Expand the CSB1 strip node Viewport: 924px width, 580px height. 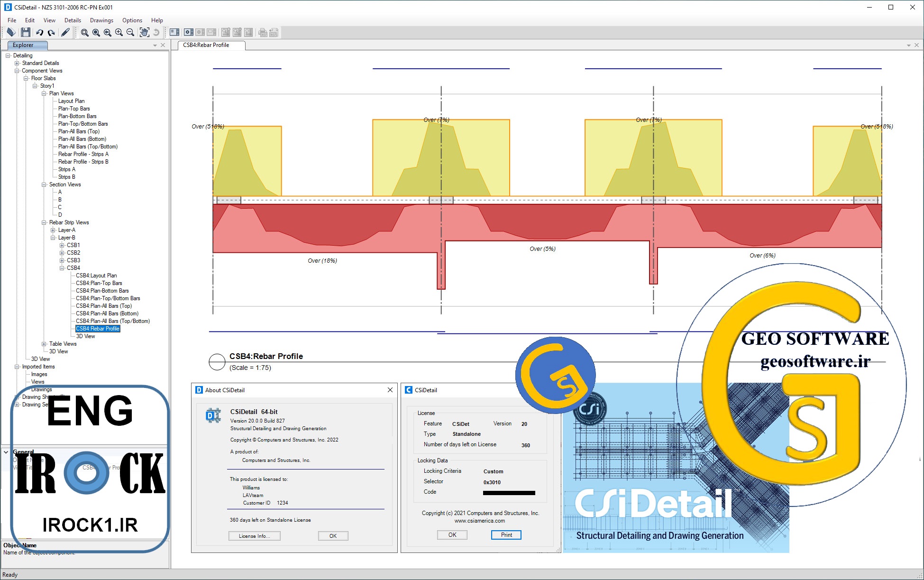click(x=62, y=245)
